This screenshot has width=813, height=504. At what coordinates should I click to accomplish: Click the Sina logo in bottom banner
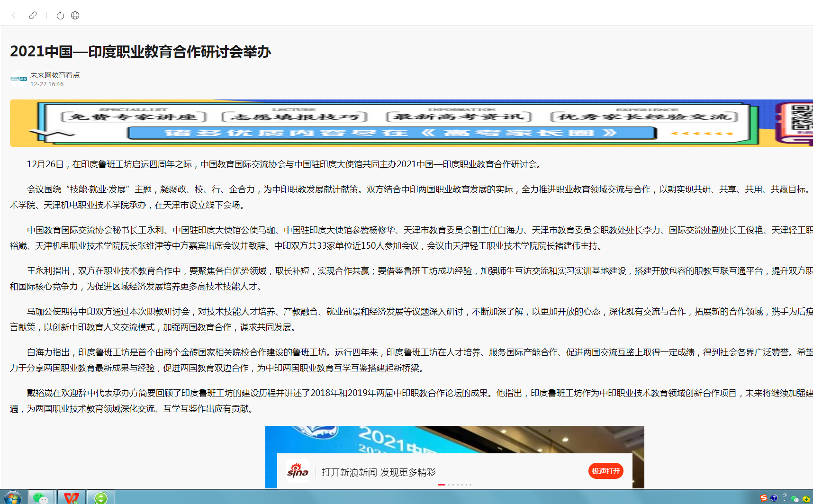(x=298, y=471)
